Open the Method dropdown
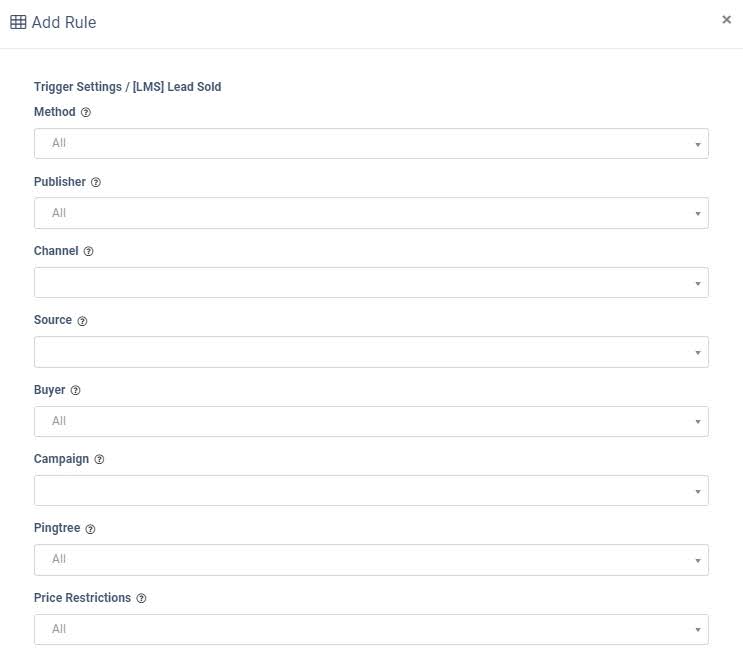 tap(371, 143)
